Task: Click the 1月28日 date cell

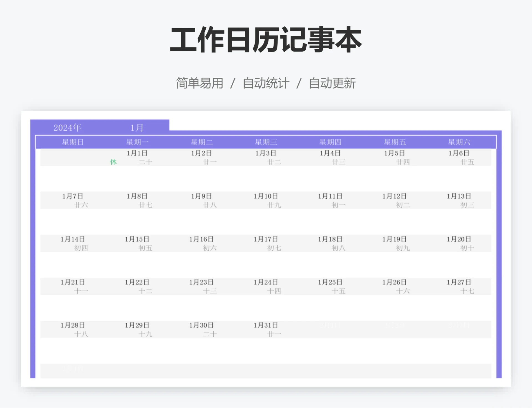Action: click(73, 325)
